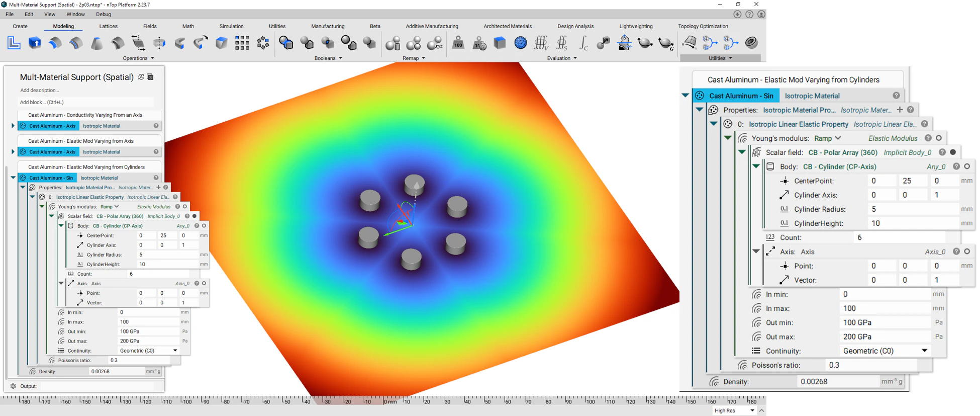Select the curve integral icon

[x=583, y=43]
